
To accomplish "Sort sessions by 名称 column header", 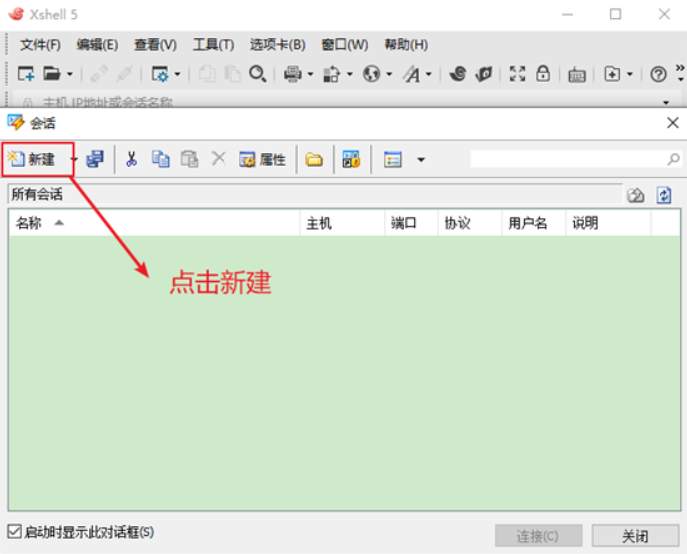I will click(150, 224).
